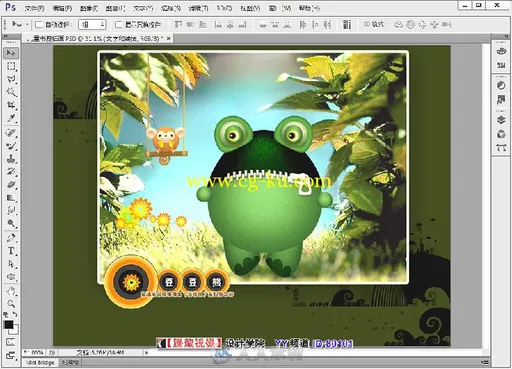Enable the 自动选择 auto-select checkbox
Image resolution: width=512 pixels, height=369 pixels.
[39, 24]
